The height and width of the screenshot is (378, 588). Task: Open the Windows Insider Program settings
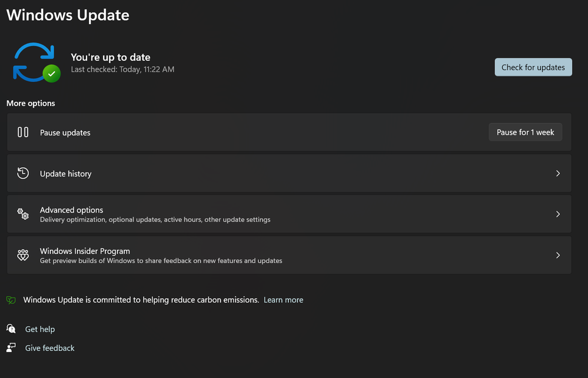(288, 255)
